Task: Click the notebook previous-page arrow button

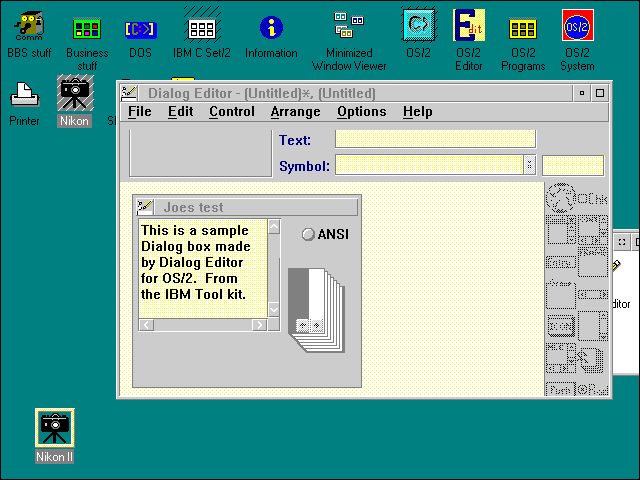Action: pyautogui.click(x=302, y=325)
